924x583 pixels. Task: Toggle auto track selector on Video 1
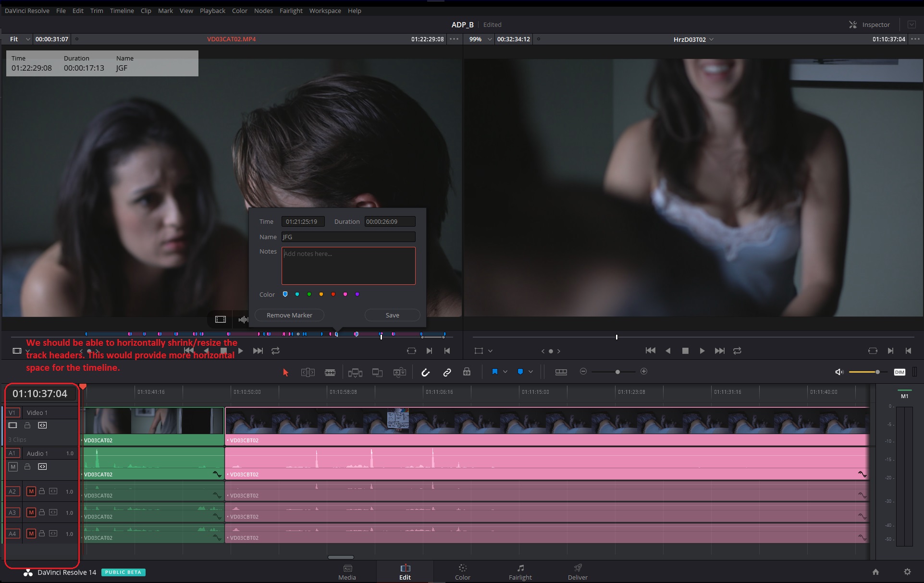[43, 425]
